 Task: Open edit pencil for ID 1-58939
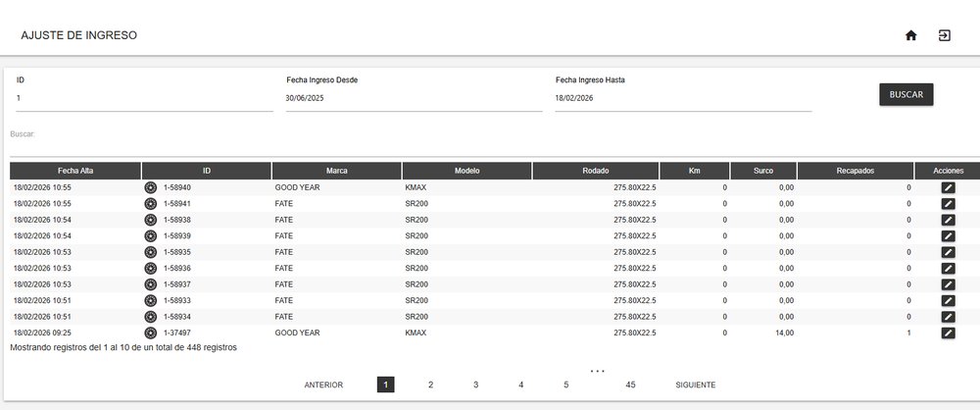coord(948,236)
